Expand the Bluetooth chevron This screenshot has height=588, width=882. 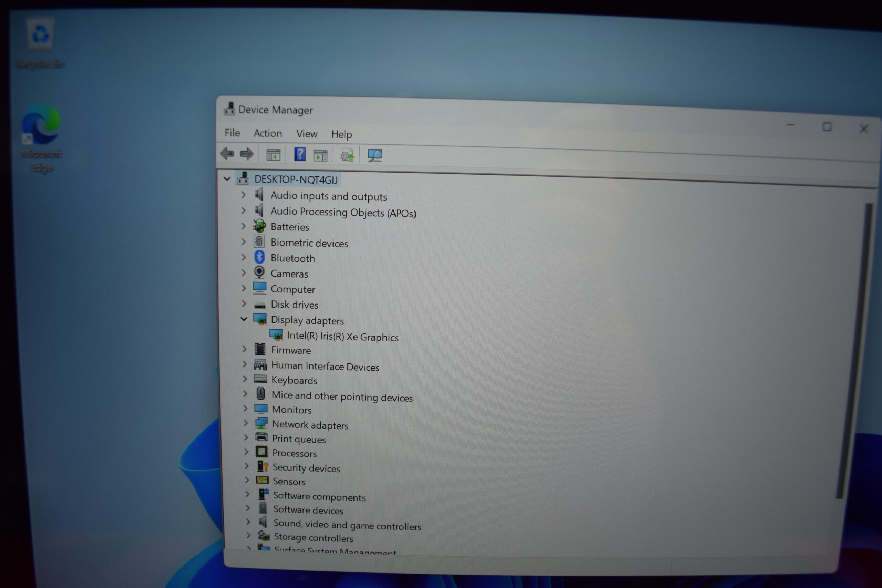click(244, 257)
